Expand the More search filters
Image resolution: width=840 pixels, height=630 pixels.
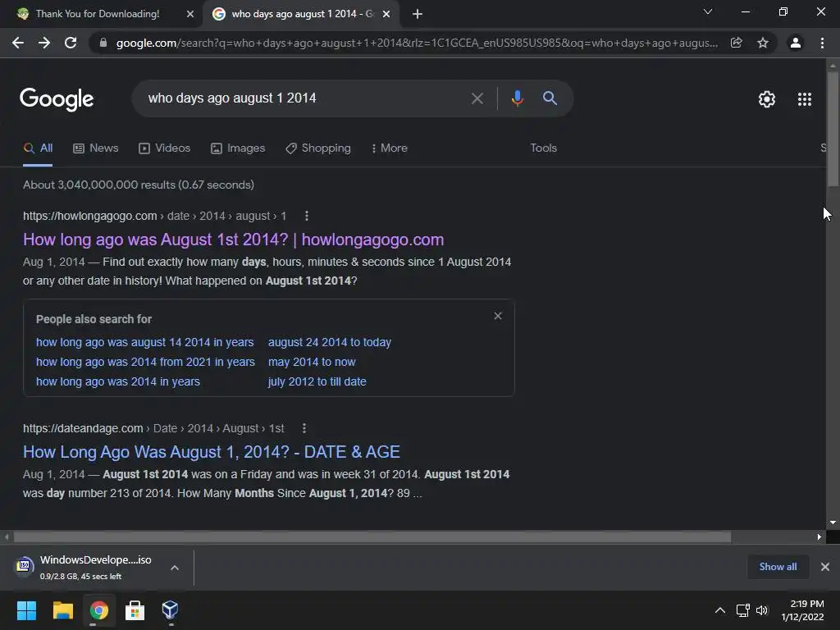pos(390,148)
